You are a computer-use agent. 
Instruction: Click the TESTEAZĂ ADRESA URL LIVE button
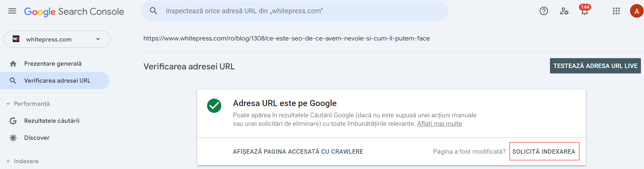(595, 66)
